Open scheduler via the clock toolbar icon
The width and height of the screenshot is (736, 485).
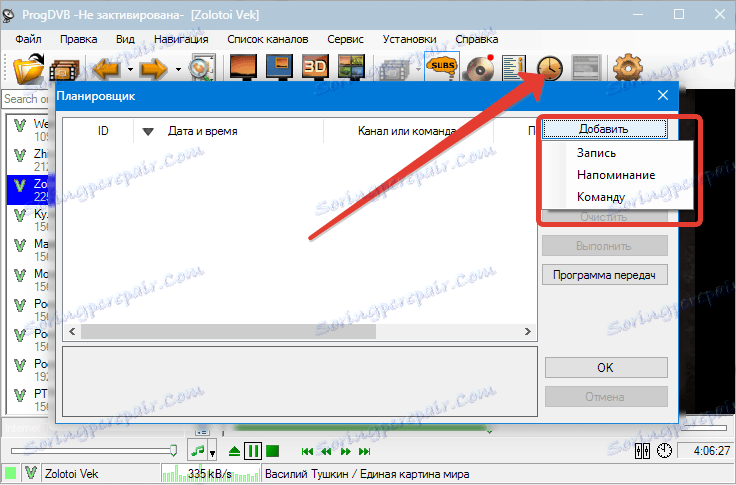tap(550, 69)
